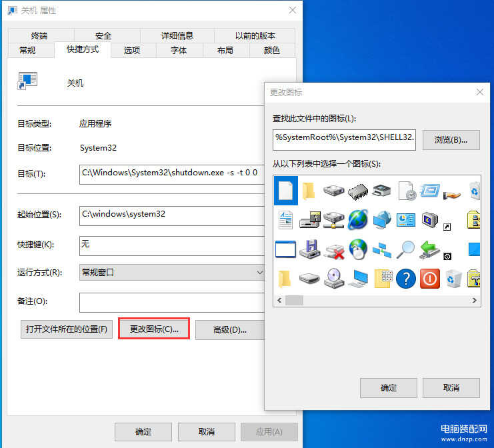Screen dimensions: 494x448
Task: Select the memory chip icon
Action: pyautogui.click(x=357, y=191)
